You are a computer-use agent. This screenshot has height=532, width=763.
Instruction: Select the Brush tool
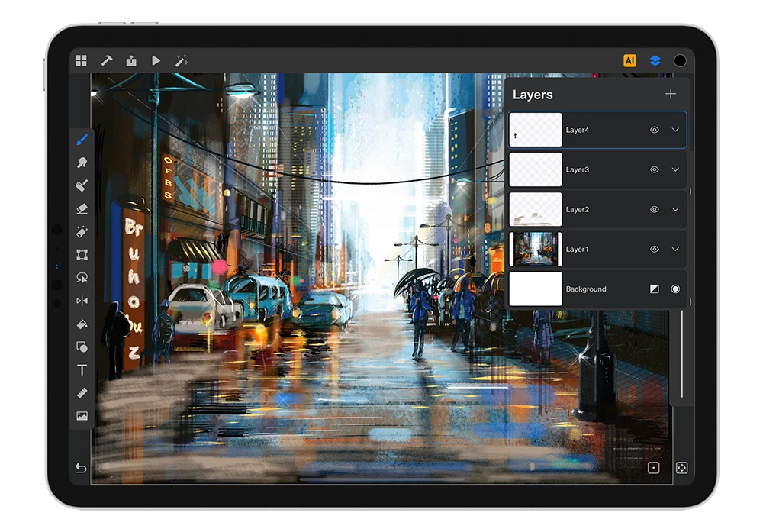(82, 140)
